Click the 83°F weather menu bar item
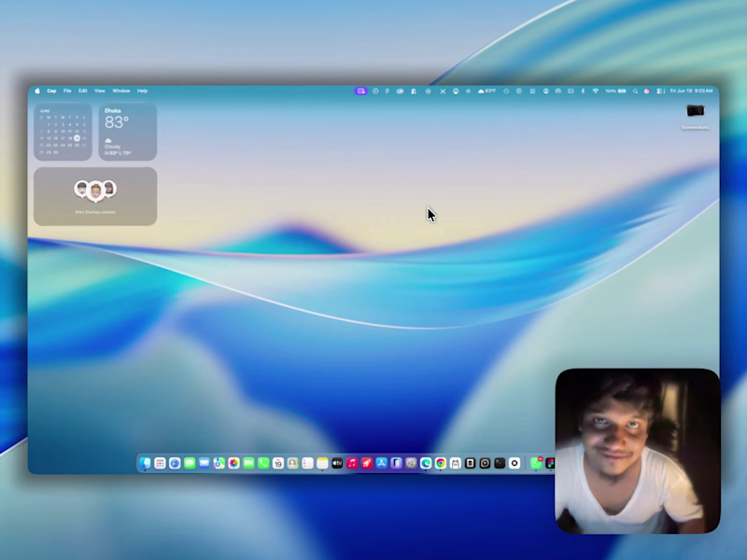The height and width of the screenshot is (560, 747). [486, 91]
